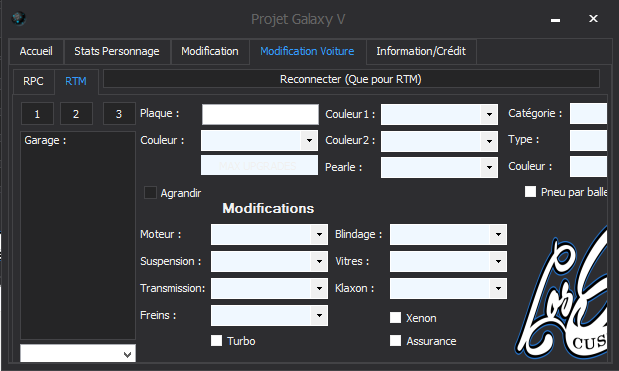Viewport: 619px width, 371px height.
Task: Click inside the Garage list box
Action: click(x=78, y=236)
